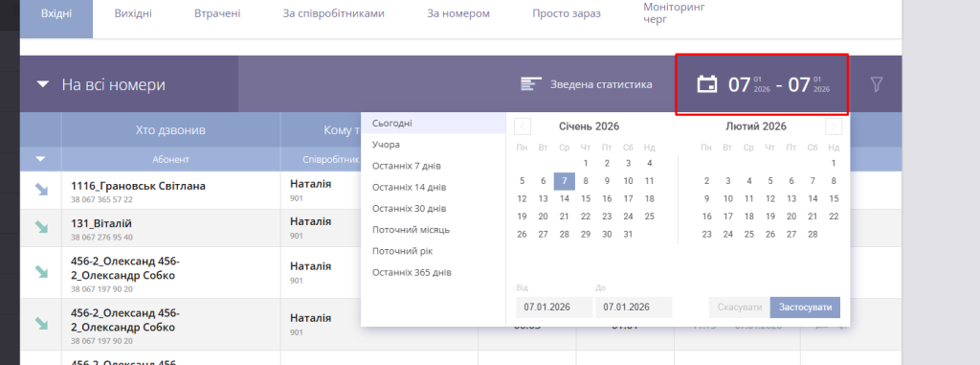Click the summary statistics bars icon
Screen dimensions: 980x365
click(x=531, y=84)
